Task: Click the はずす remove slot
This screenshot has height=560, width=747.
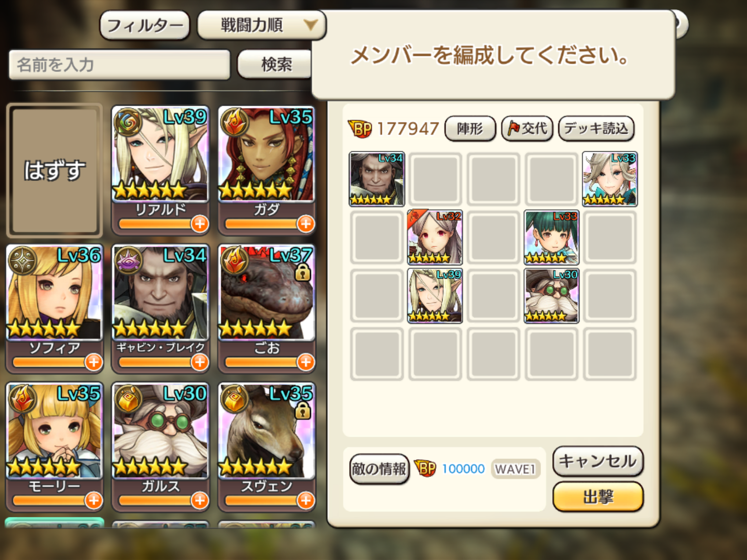Action: point(54,170)
